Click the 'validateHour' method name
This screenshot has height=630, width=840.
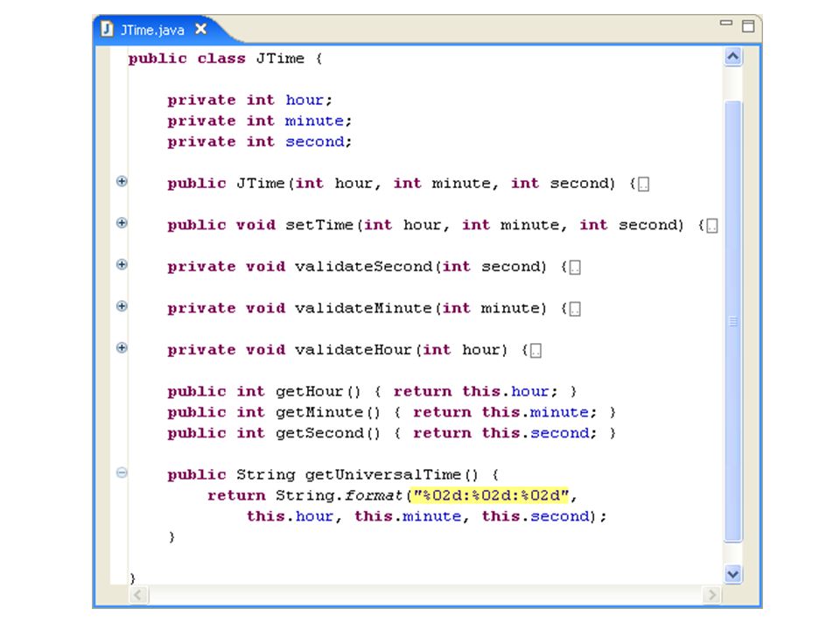click(x=353, y=350)
